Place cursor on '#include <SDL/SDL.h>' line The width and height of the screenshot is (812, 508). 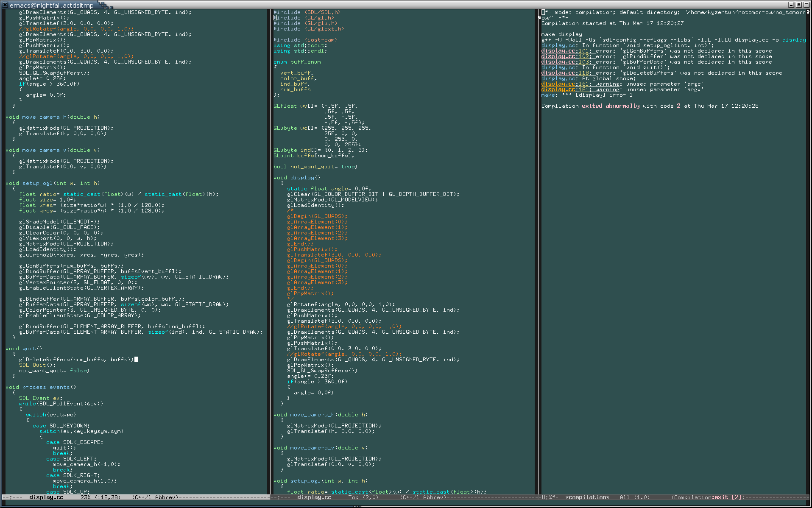[307, 12]
